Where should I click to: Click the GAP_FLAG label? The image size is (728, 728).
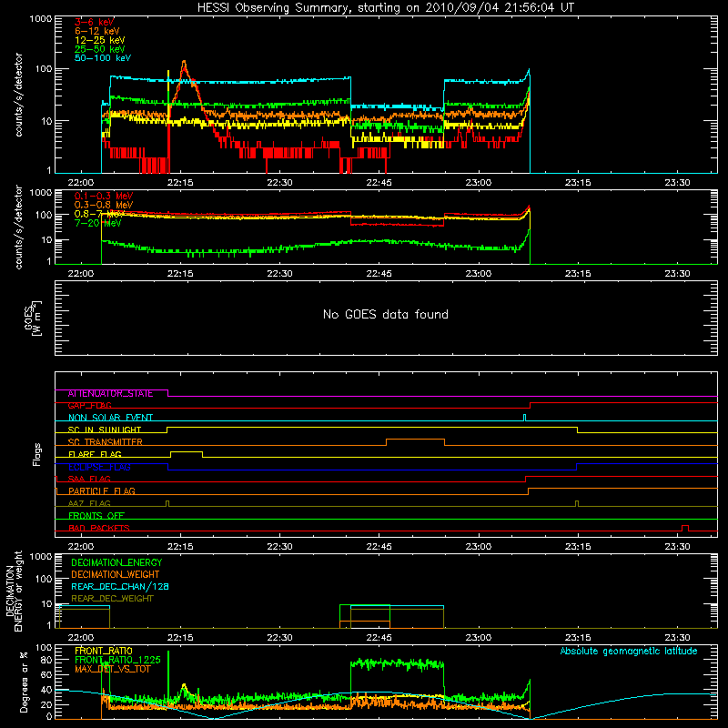89,406
